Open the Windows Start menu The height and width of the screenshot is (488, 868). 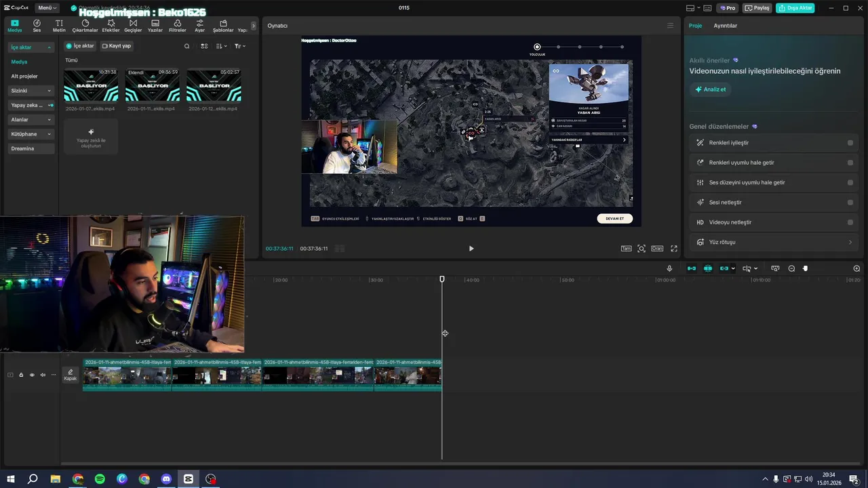click(x=11, y=479)
